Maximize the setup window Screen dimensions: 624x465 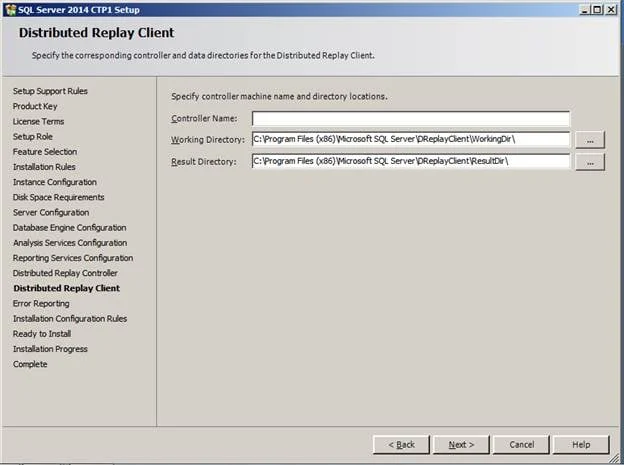click(597, 10)
